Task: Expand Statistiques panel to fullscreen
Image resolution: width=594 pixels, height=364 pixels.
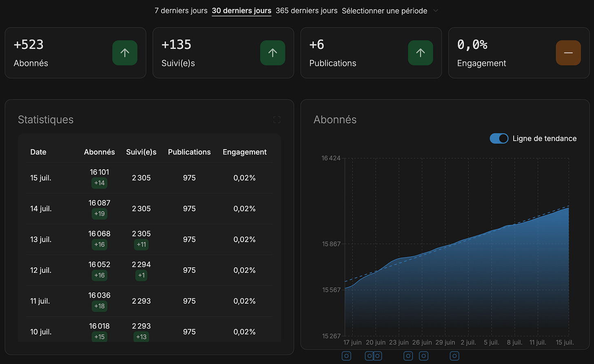Action: [x=277, y=119]
